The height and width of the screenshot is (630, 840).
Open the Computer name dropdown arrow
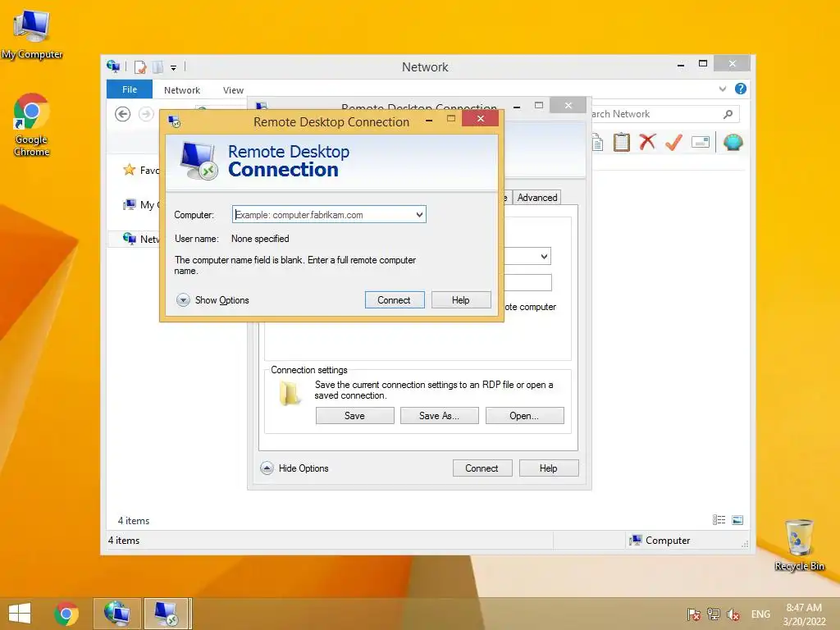point(419,214)
